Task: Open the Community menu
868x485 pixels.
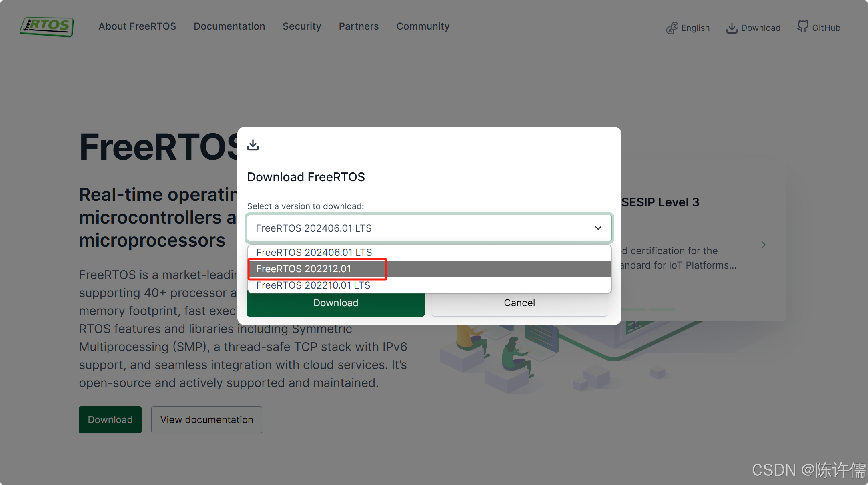Action: pos(423,26)
